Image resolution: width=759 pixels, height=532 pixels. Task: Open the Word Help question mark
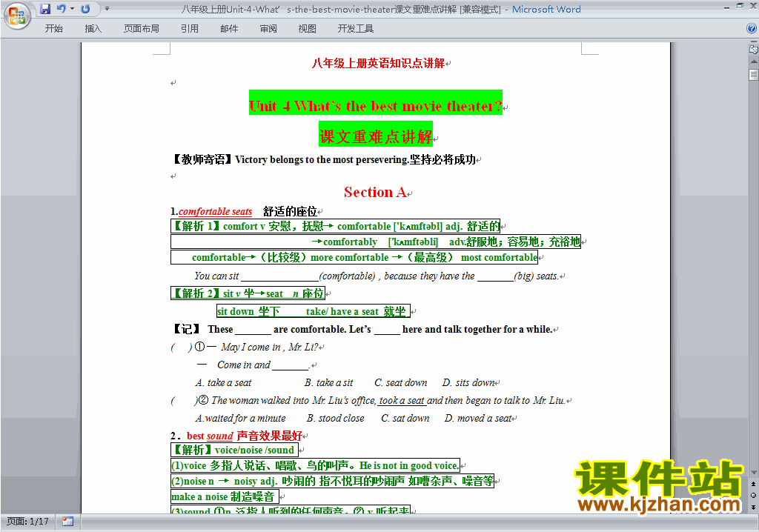(x=752, y=29)
